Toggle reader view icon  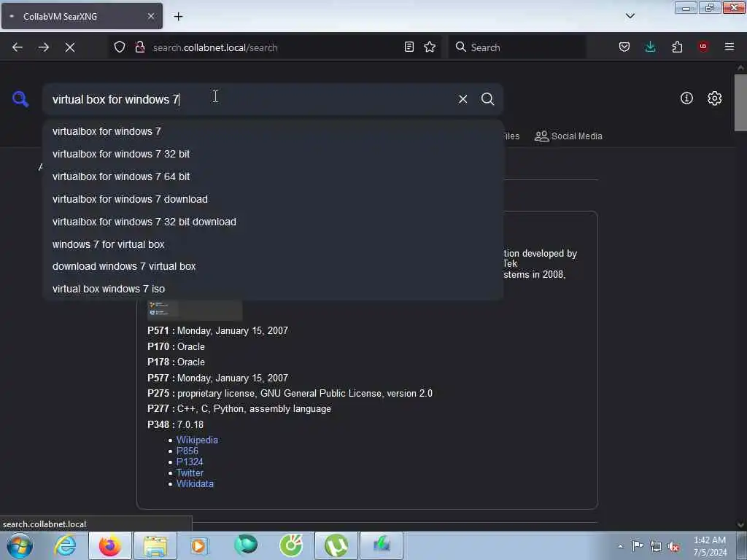(x=409, y=47)
